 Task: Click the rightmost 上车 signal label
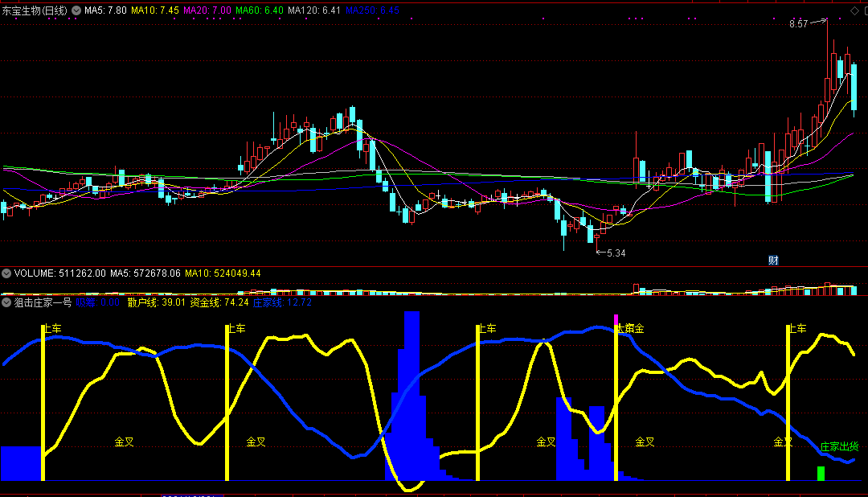click(797, 329)
